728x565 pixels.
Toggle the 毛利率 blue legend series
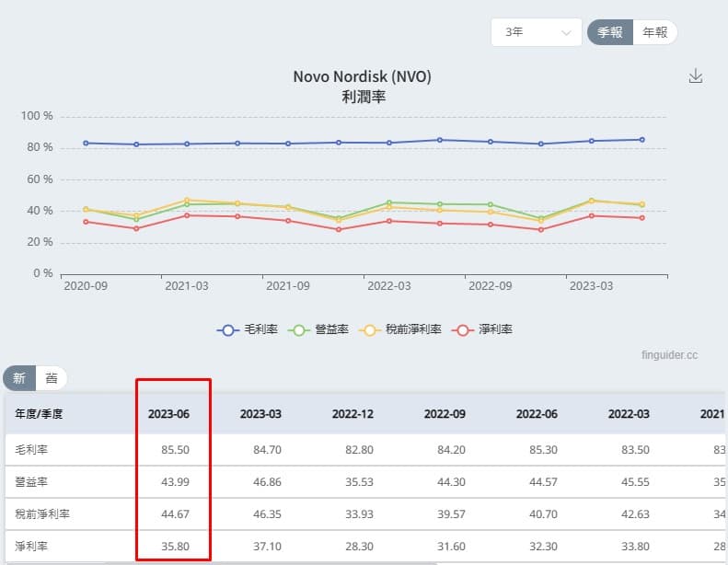248,329
